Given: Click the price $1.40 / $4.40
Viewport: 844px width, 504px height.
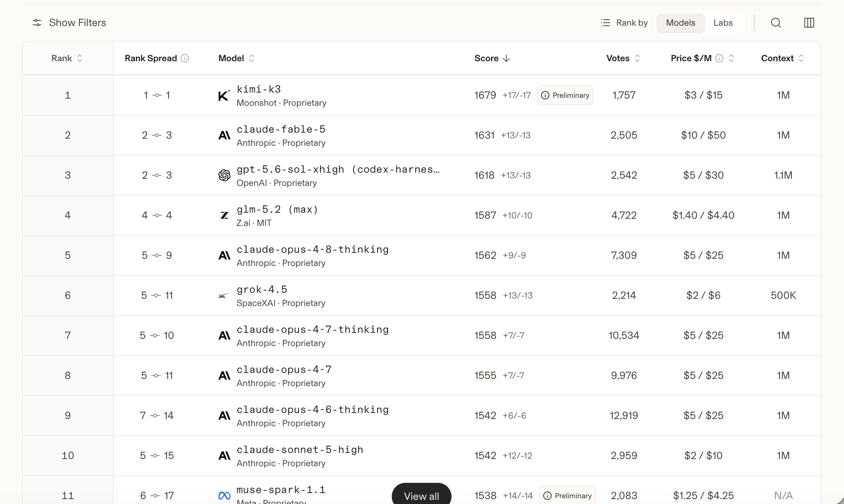Looking at the screenshot, I should 703,215.
